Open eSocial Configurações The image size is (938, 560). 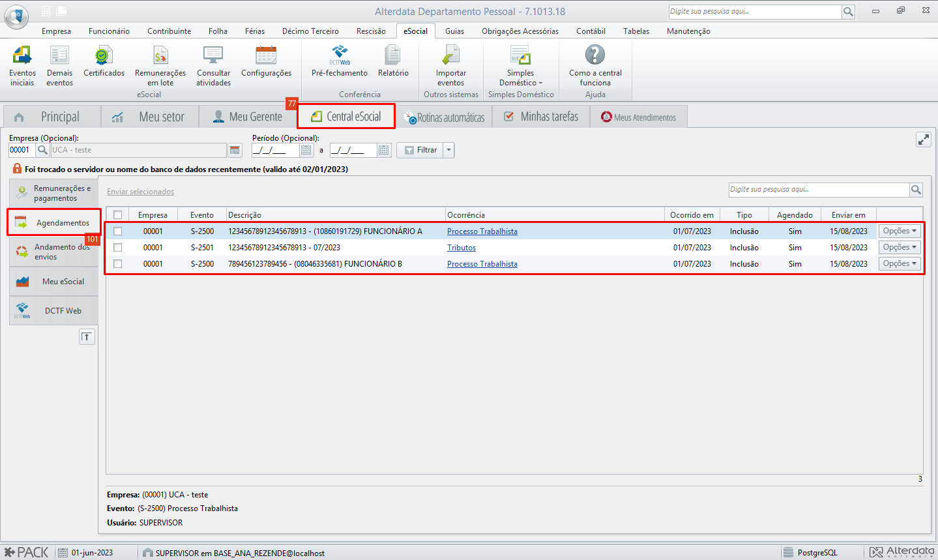[266, 61]
